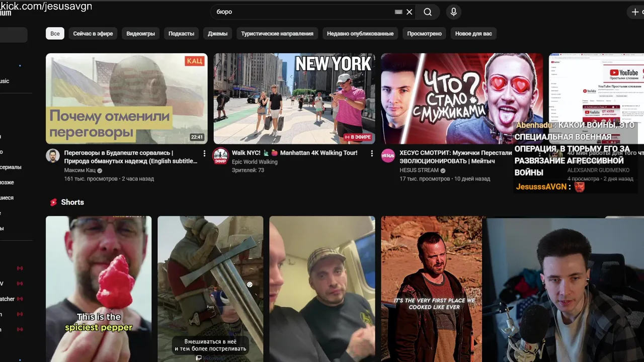Select the Подкасты filter chip
The image size is (644, 362).
pyautogui.click(x=181, y=34)
